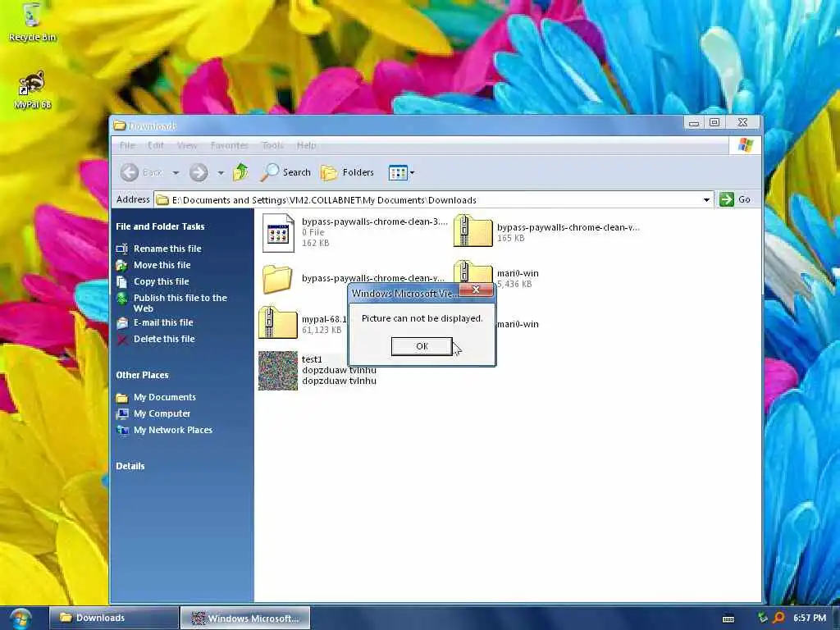Select the 165 KB bypass-paywalls zip archive
Image resolution: width=840 pixels, height=630 pixels.
(546, 231)
